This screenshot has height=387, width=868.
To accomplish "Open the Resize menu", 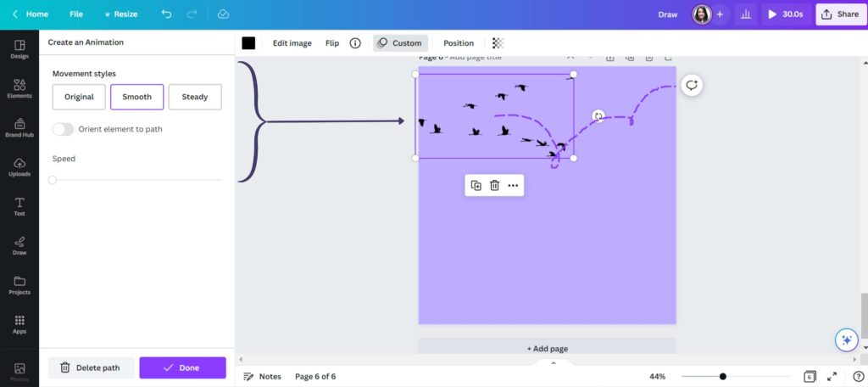I will click(x=120, y=14).
